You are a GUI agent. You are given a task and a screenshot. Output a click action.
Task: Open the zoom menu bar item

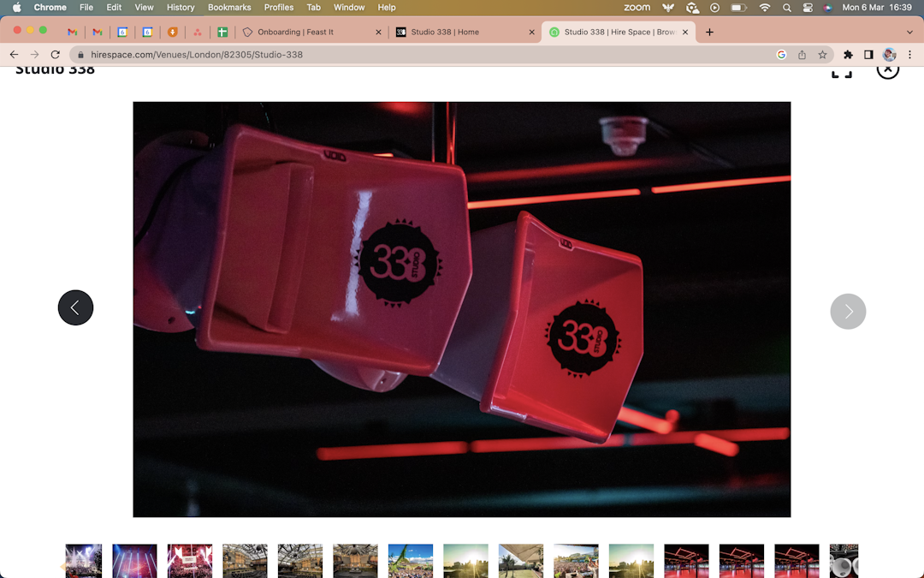637,7
